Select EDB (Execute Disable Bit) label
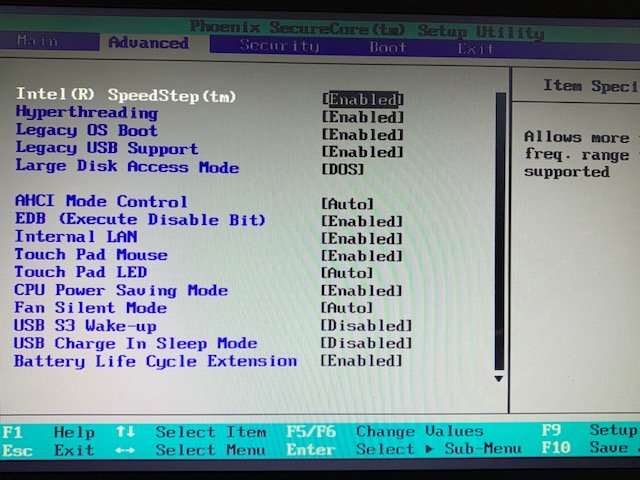 140,219
